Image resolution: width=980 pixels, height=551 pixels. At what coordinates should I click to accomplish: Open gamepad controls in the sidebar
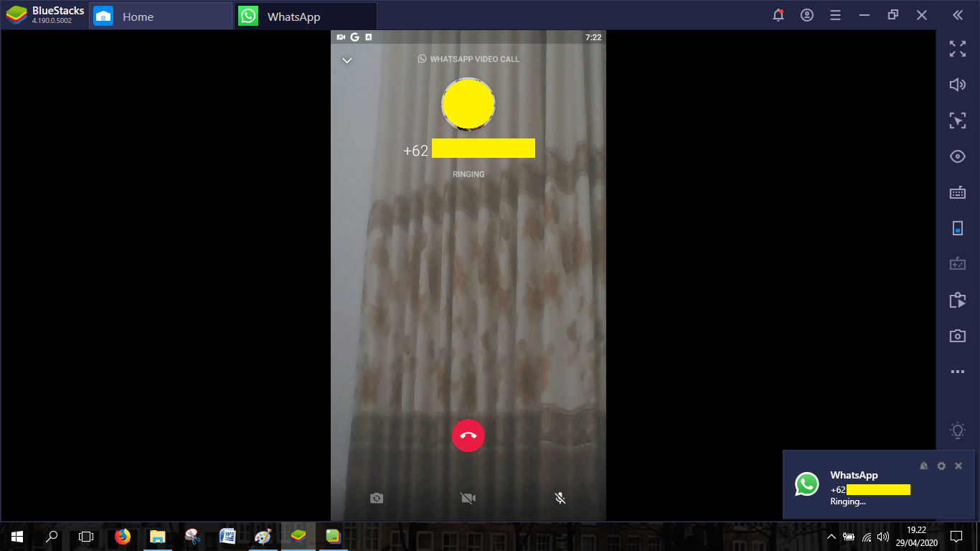pos(958,264)
